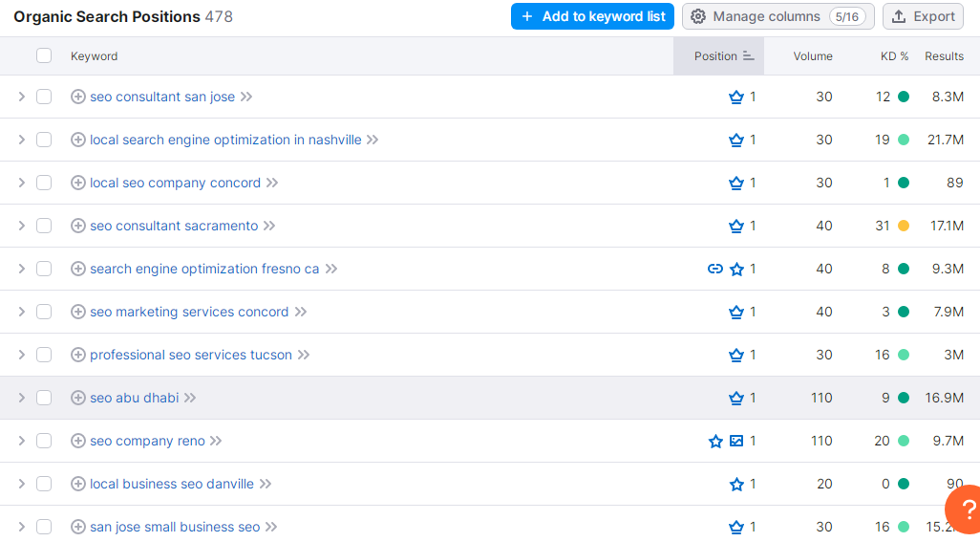Viewport: 980px width, 542px height.
Task: Click the double-arrow icon after 'local seo company concord'
Action: 272,184
